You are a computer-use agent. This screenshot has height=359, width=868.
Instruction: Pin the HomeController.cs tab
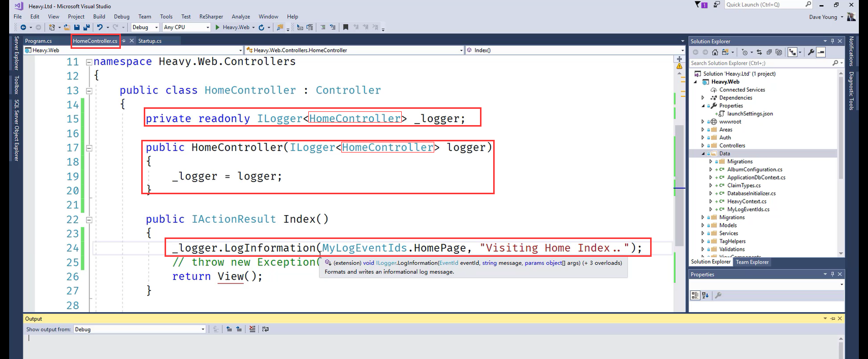tap(123, 41)
